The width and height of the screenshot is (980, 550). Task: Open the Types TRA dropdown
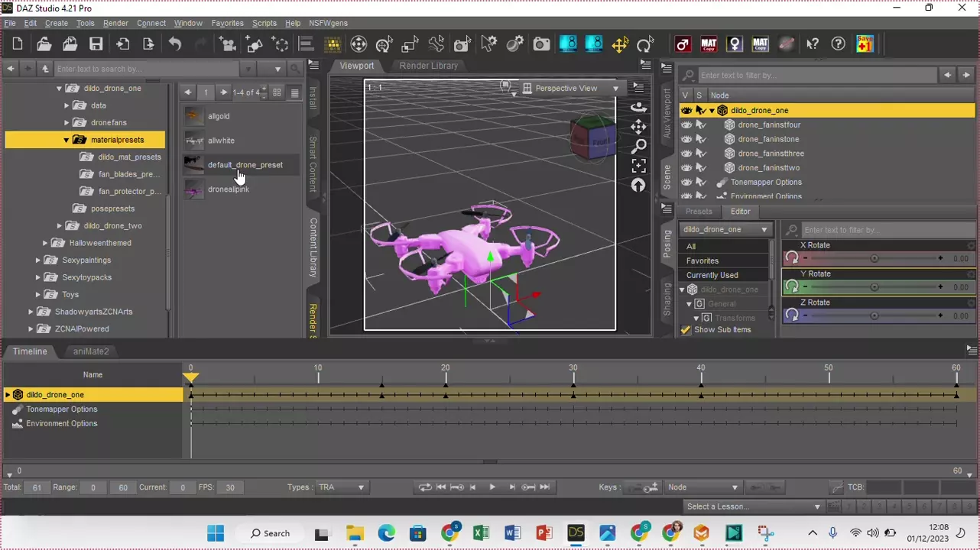[x=342, y=487]
